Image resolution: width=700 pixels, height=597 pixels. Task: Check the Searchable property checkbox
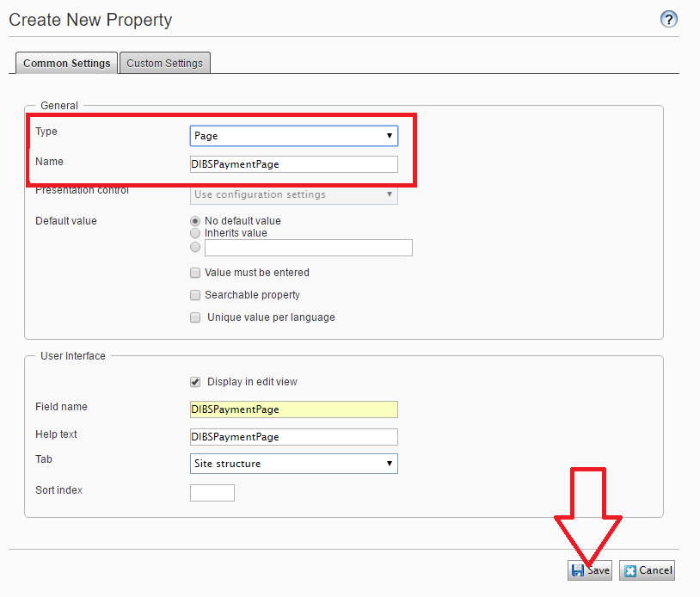point(195,295)
